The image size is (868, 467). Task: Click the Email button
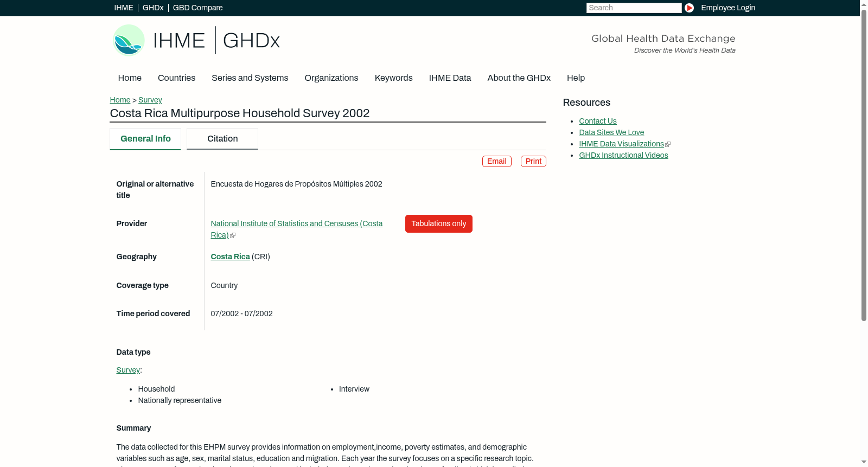click(497, 161)
